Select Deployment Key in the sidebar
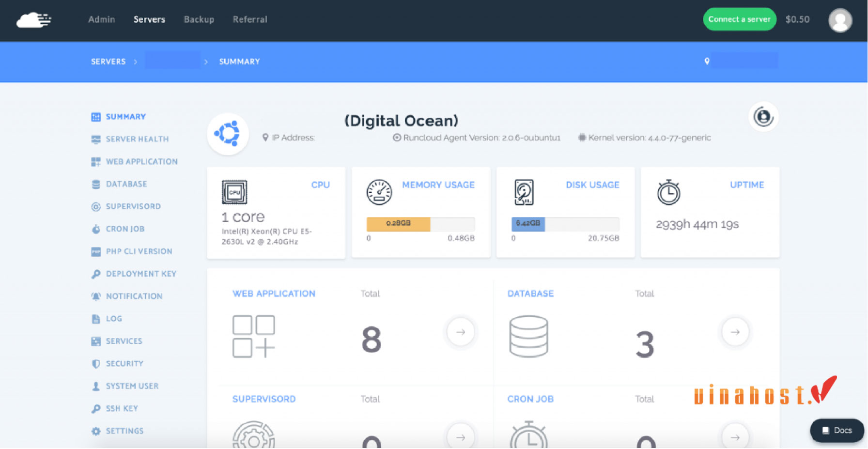Viewport: 868px width, 449px height. pyautogui.click(x=141, y=274)
